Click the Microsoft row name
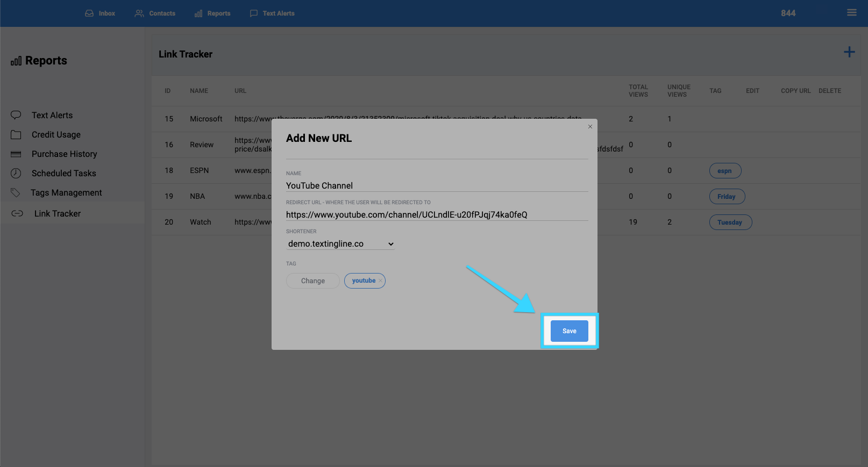This screenshot has height=467, width=868. pos(206,119)
